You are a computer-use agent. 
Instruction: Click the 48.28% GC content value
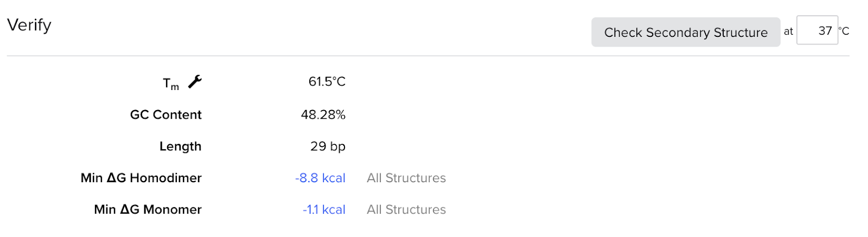coord(323,115)
